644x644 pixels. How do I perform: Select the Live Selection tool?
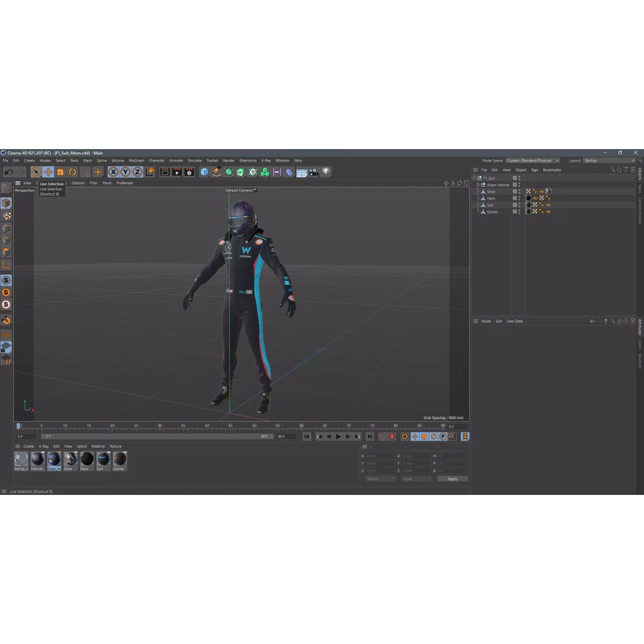pos(36,172)
